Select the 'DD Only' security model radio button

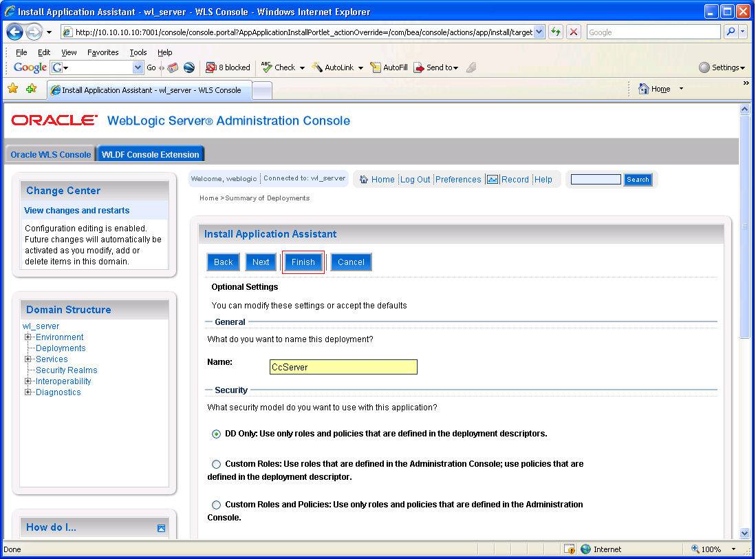(216, 434)
